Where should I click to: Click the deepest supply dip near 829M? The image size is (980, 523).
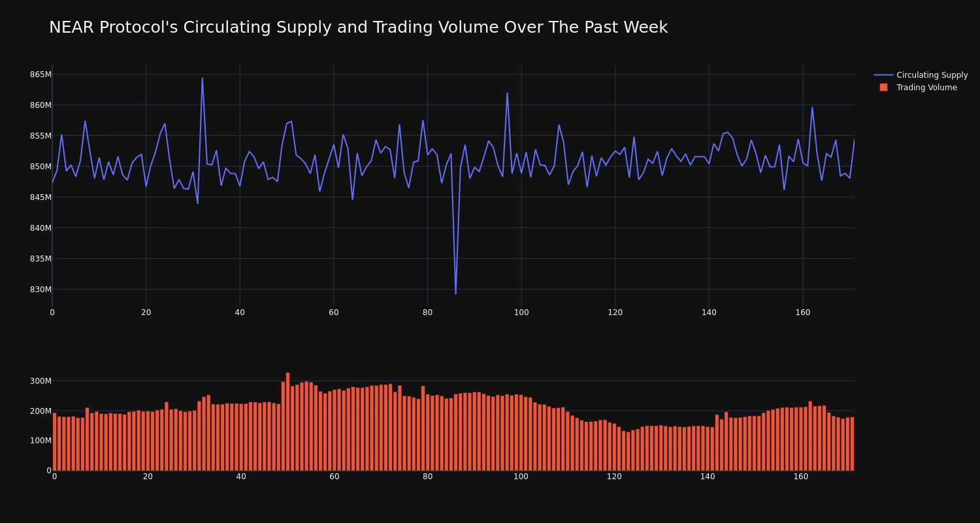click(455, 294)
